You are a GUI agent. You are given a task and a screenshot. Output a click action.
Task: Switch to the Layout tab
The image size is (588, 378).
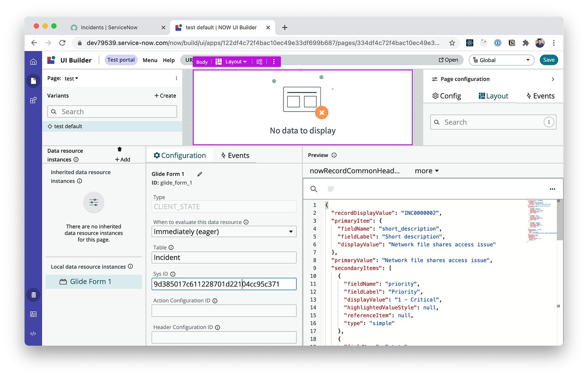coord(493,96)
